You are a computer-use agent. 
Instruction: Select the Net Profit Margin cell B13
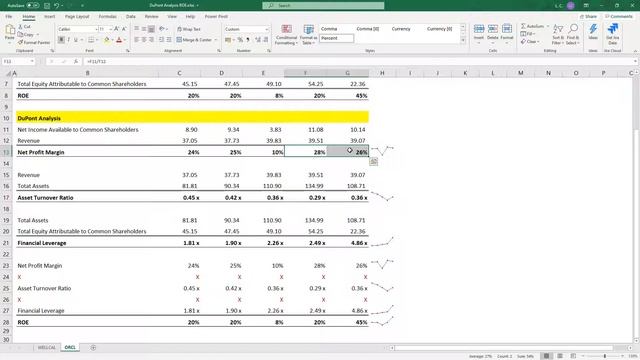pyautogui.click(x=87, y=152)
